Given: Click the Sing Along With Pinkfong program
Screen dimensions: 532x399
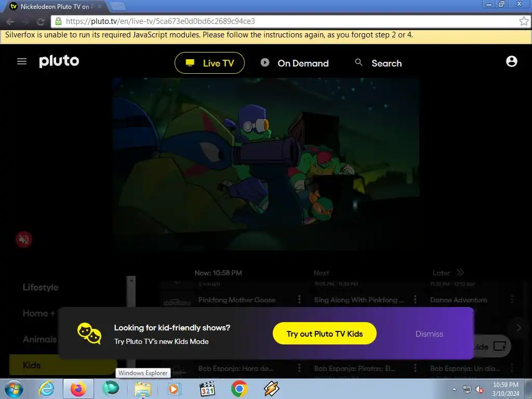Looking at the screenshot, I should pyautogui.click(x=359, y=300).
